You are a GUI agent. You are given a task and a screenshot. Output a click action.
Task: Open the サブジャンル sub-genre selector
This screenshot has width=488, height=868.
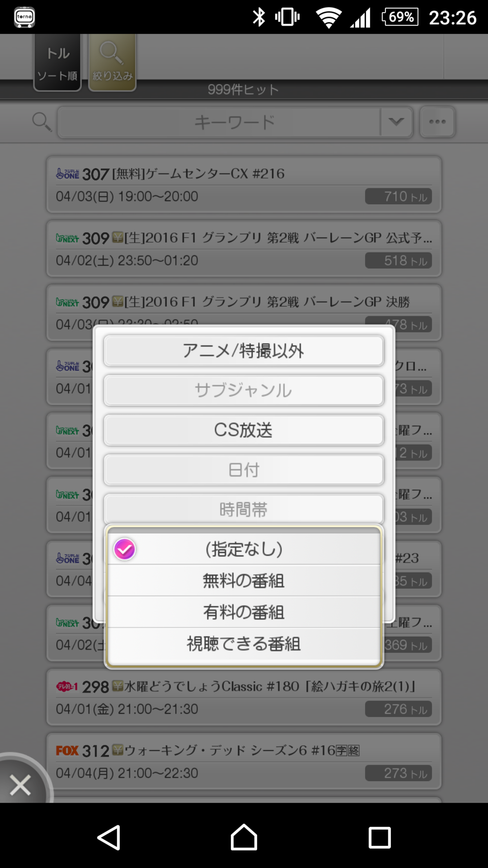tap(244, 391)
